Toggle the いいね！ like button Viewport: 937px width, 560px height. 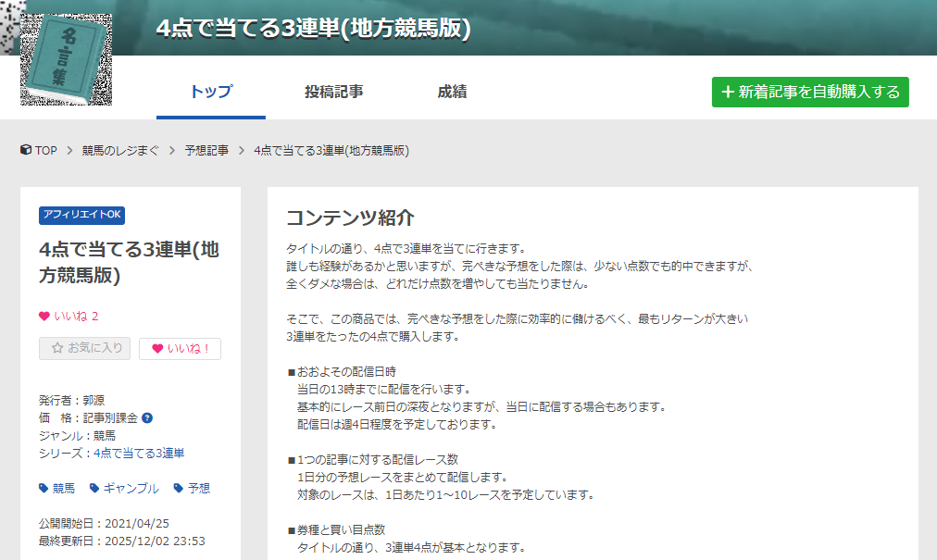click(180, 349)
